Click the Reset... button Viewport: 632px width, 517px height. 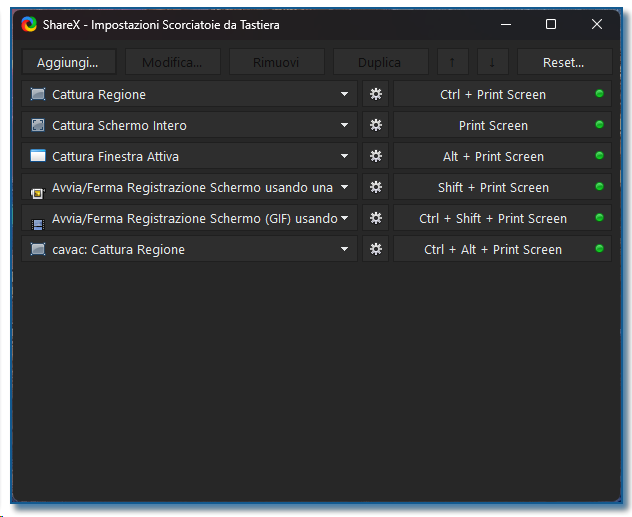click(564, 62)
